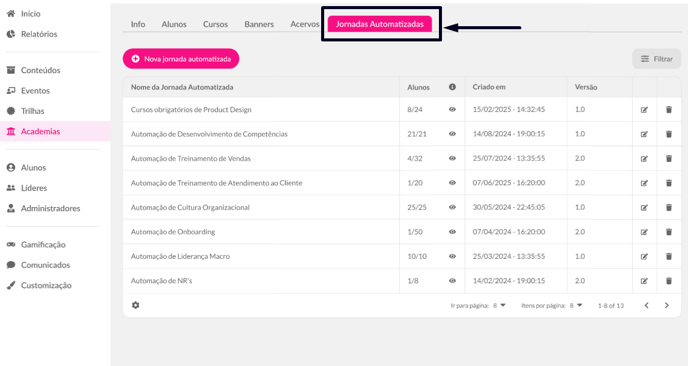The height and width of the screenshot is (366, 688).
Task: View students of Automação de Onboarding
Action: click(452, 232)
